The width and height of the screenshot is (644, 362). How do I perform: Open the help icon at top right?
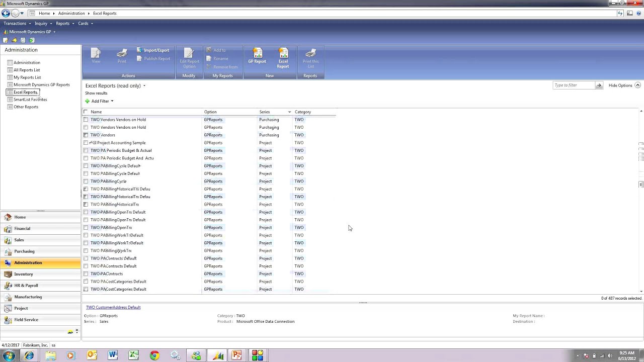pyautogui.click(x=639, y=13)
